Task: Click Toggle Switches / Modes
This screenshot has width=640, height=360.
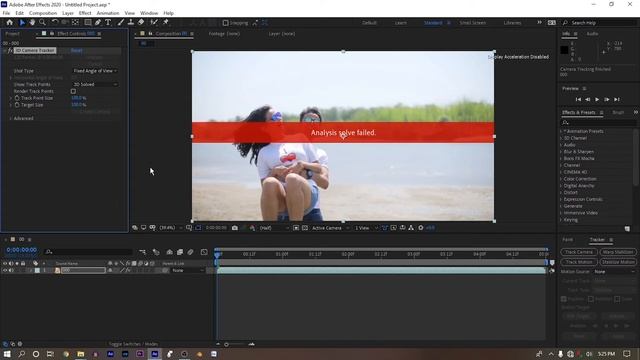Action: [x=133, y=344]
